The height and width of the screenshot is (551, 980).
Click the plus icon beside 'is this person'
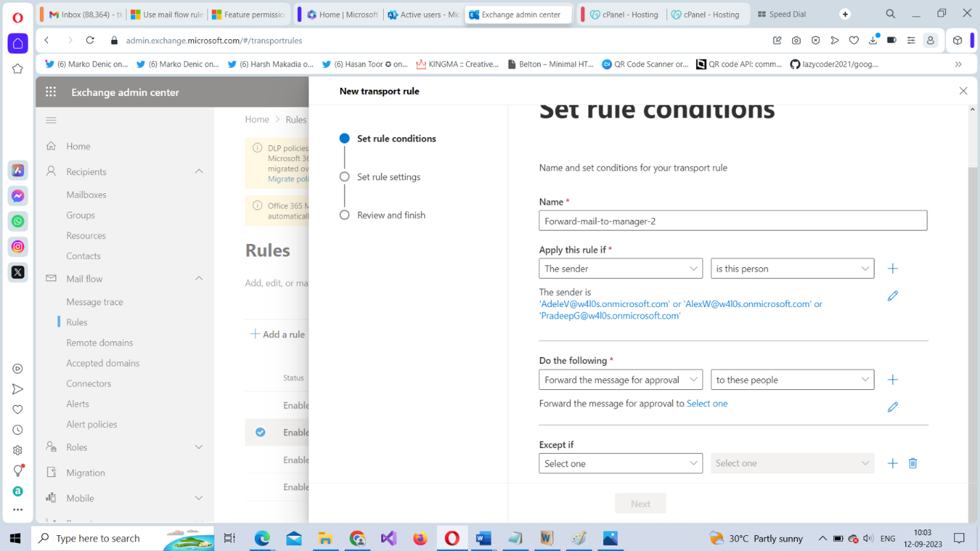coord(892,269)
